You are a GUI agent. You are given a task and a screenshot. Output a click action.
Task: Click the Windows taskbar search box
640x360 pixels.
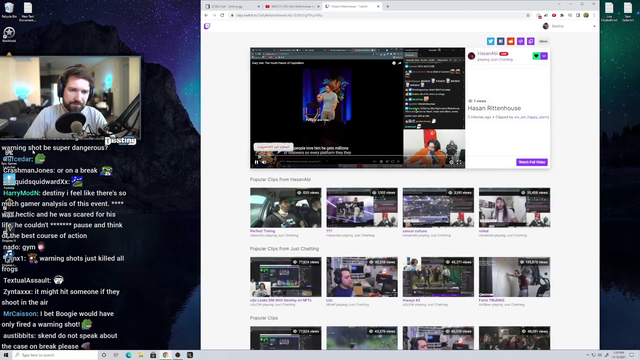(x=55, y=355)
